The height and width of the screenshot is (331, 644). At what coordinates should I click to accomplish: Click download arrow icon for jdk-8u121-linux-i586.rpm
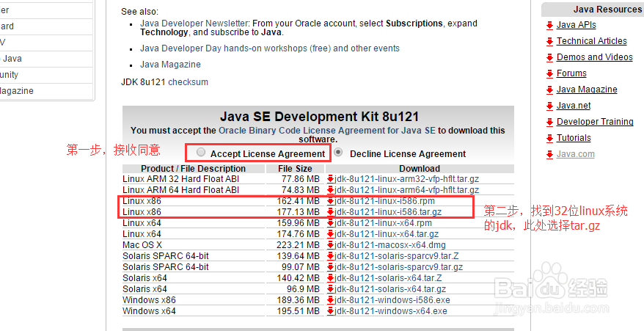(330, 201)
